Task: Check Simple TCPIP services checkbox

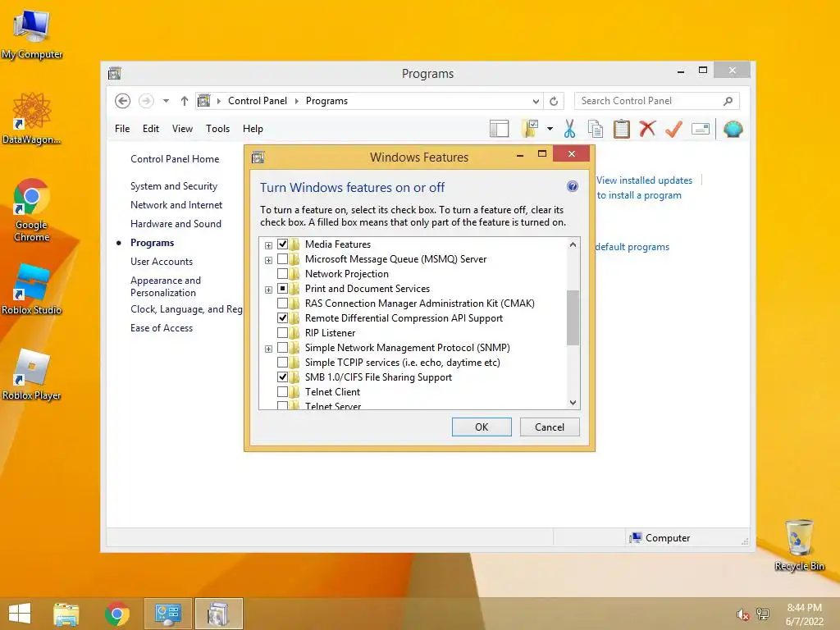Action: [282, 363]
